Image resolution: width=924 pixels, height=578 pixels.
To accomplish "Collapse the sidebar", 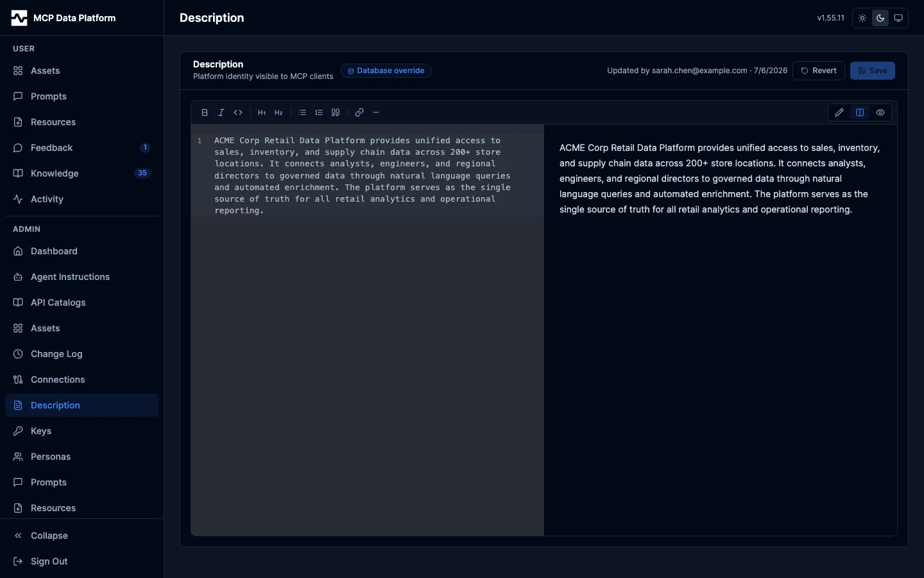I will [x=81, y=536].
